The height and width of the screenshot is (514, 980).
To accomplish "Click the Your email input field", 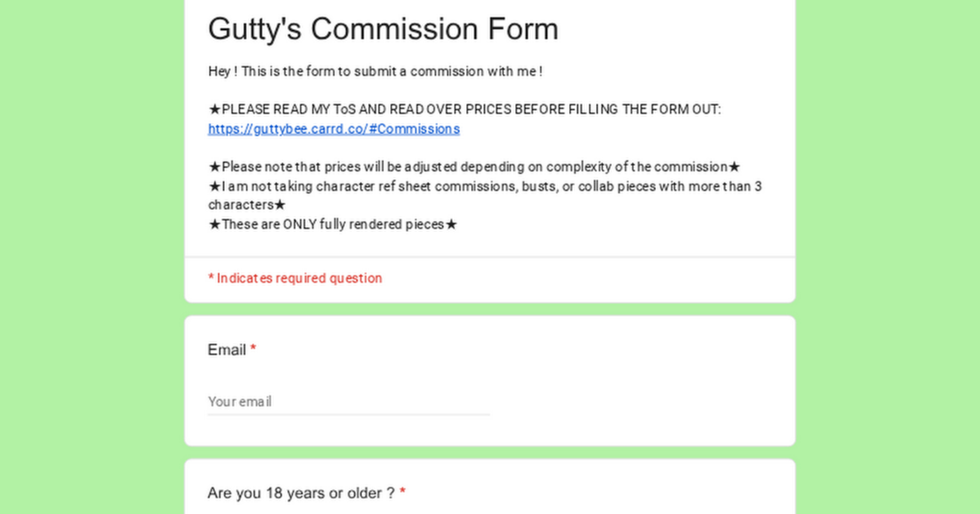I will 348,402.
